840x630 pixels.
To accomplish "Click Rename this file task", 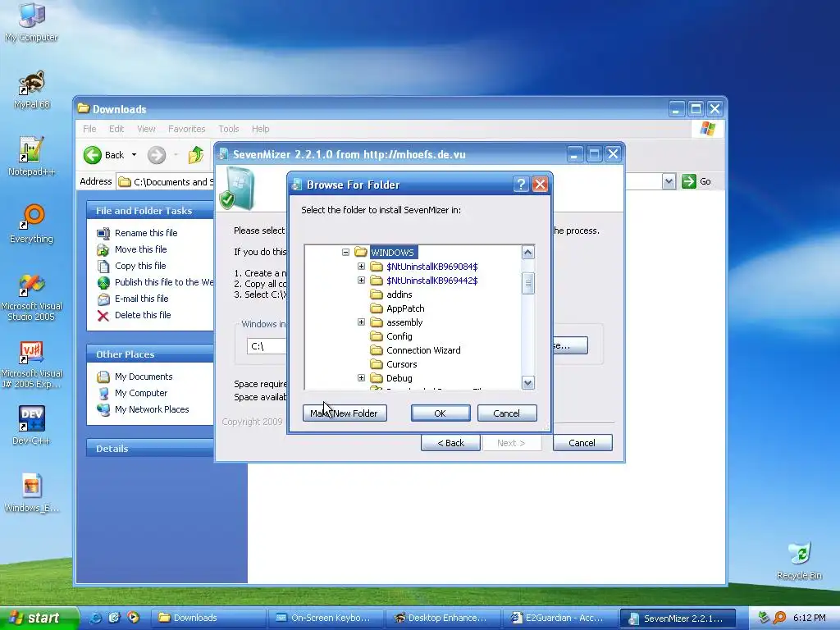I will click(137, 233).
